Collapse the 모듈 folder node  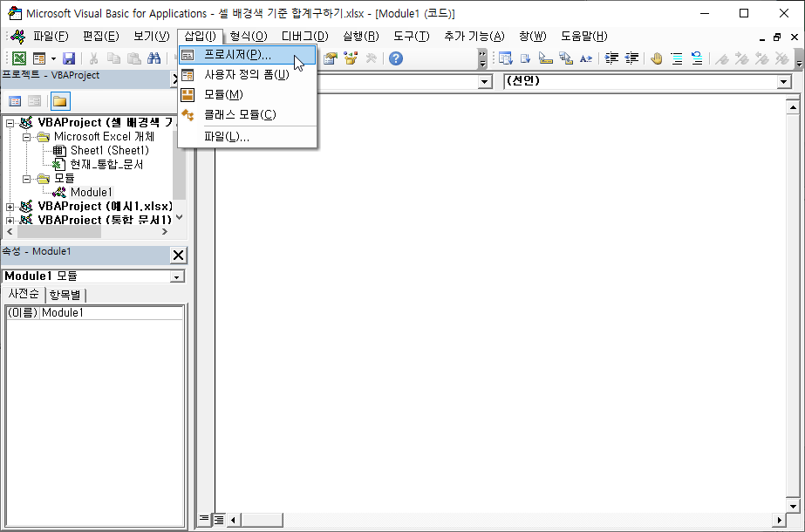click(x=27, y=179)
